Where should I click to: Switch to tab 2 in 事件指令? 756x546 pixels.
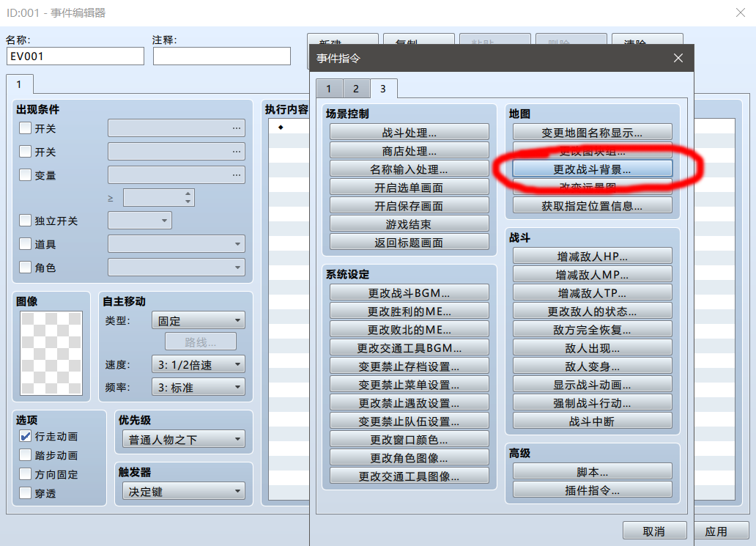[x=356, y=89]
